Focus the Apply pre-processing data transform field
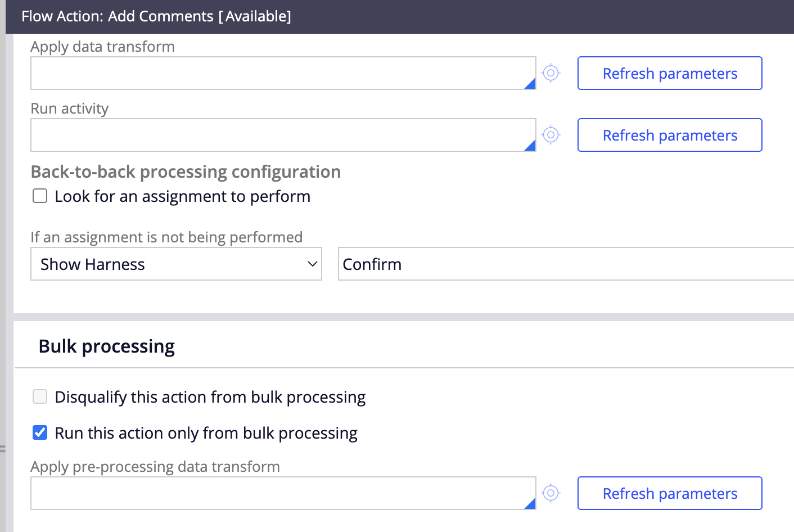 click(x=276, y=493)
